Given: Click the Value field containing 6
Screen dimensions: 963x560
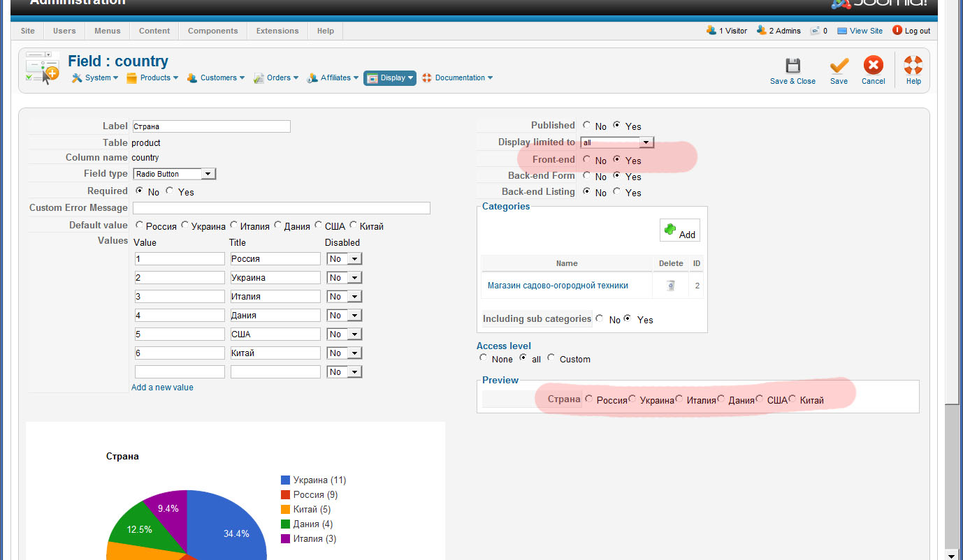Looking at the screenshot, I should point(180,353).
